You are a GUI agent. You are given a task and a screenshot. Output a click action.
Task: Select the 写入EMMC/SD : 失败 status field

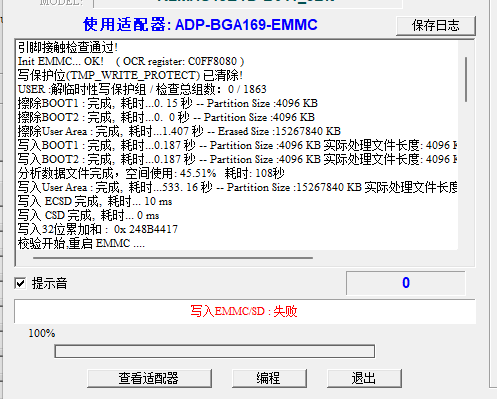pyautogui.click(x=245, y=311)
